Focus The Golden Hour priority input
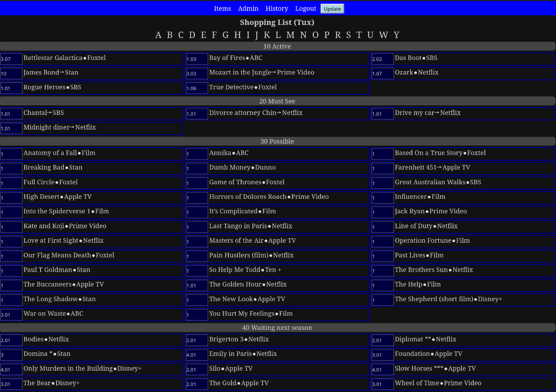Screen dimensions: 556x392 pos(197,285)
